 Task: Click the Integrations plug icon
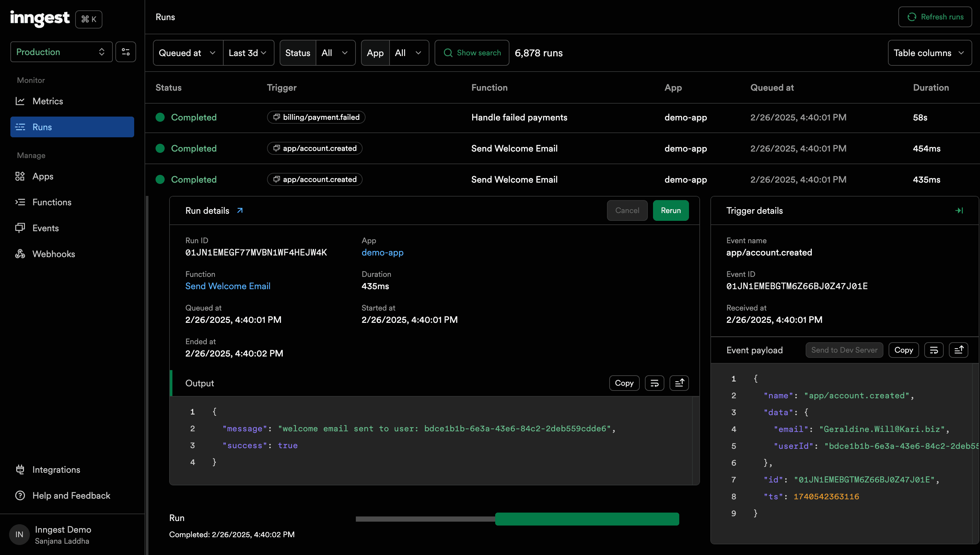[x=20, y=470]
